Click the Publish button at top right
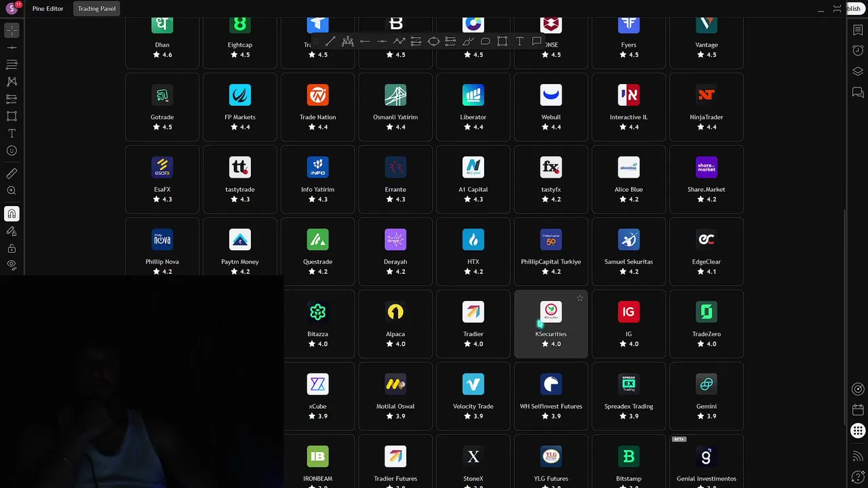 [855, 9]
